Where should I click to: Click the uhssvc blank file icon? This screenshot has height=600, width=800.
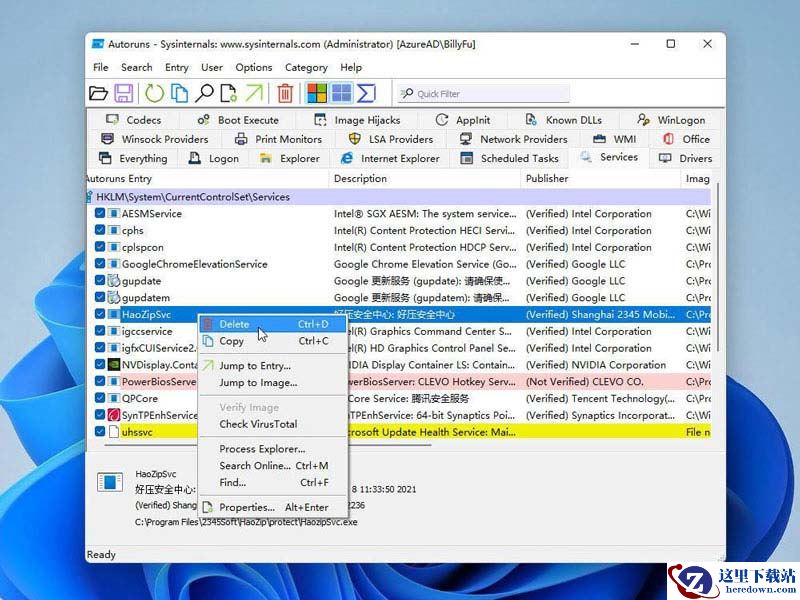point(114,432)
